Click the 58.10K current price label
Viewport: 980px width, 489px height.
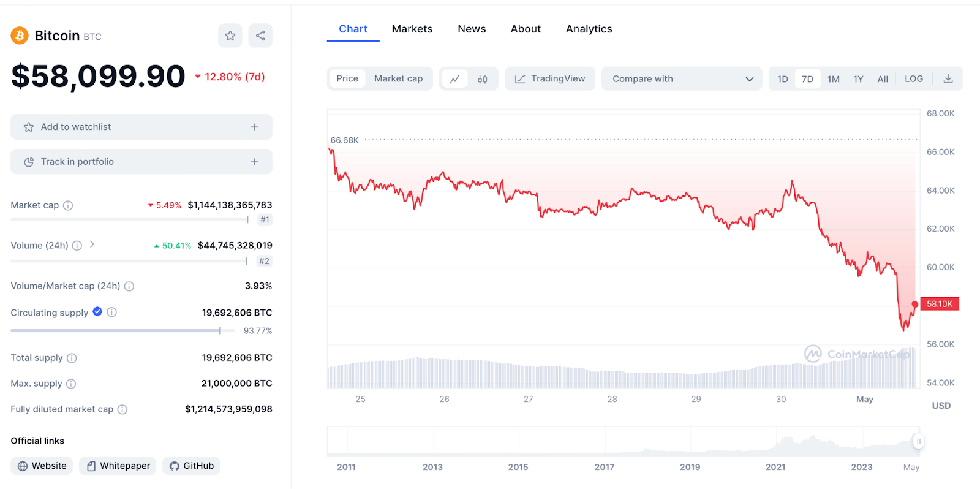pos(940,304)
